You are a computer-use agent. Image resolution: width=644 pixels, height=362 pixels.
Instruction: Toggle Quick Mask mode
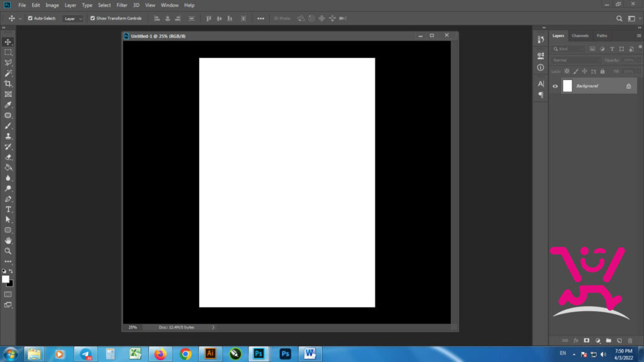[x=8, y=294]
